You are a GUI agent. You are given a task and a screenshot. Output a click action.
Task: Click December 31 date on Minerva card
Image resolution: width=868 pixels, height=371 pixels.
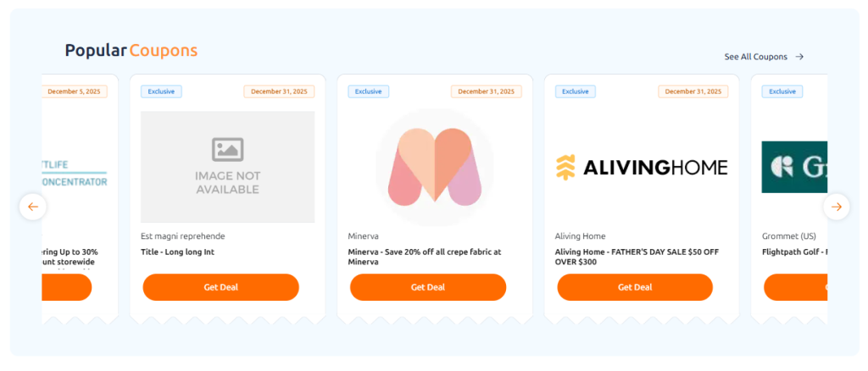pyautogui.click(x=486, y=91)
